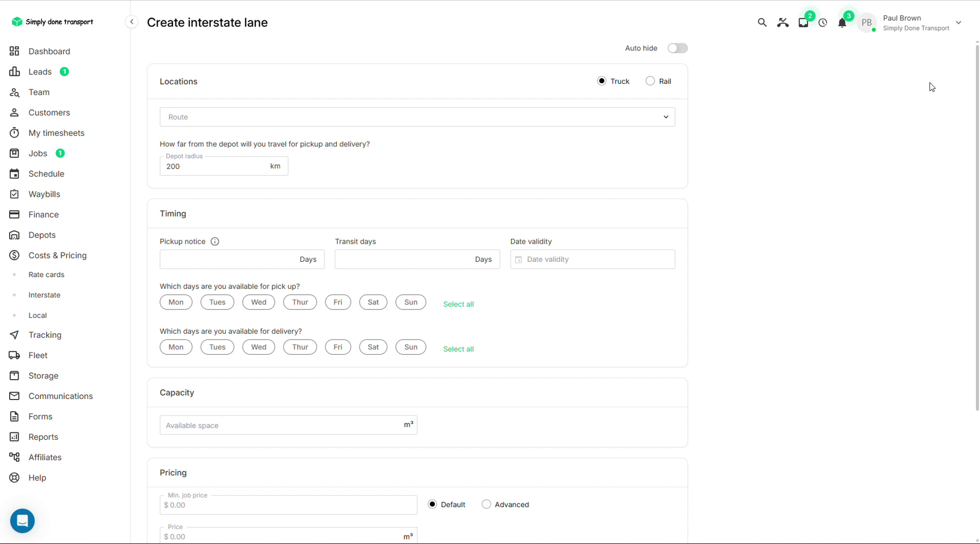The width and height of the screenshot is (980, 544).
Task: Open the Route dropdown
Action: coord(417,117)
